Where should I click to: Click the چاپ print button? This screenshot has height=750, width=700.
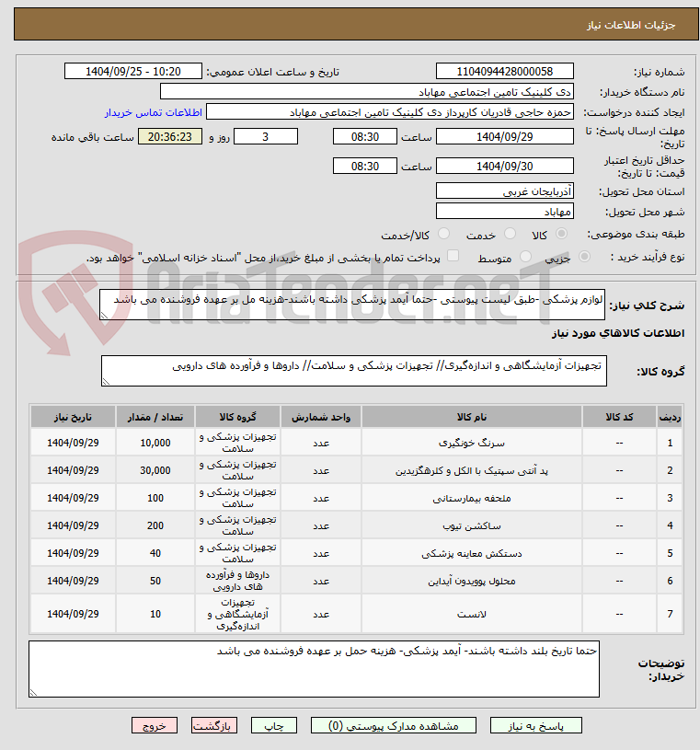point(273,725)
